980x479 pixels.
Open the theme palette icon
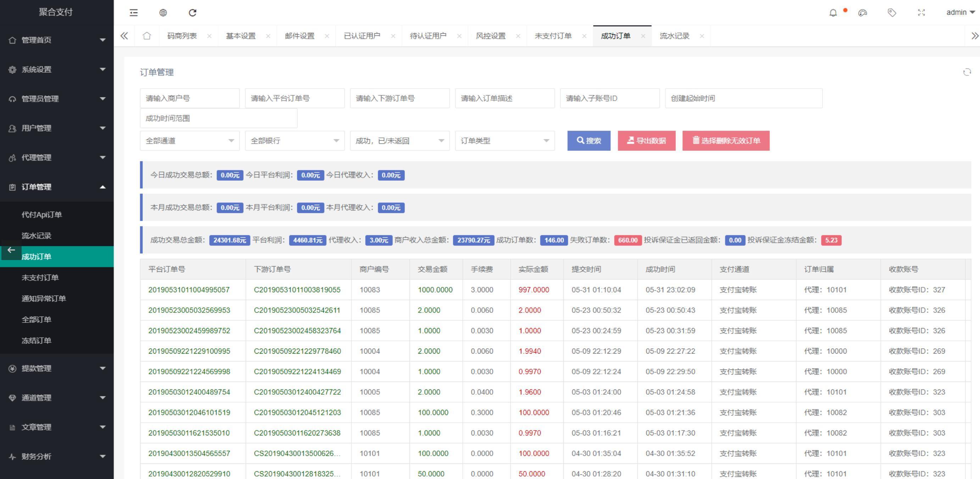point(862,12)
